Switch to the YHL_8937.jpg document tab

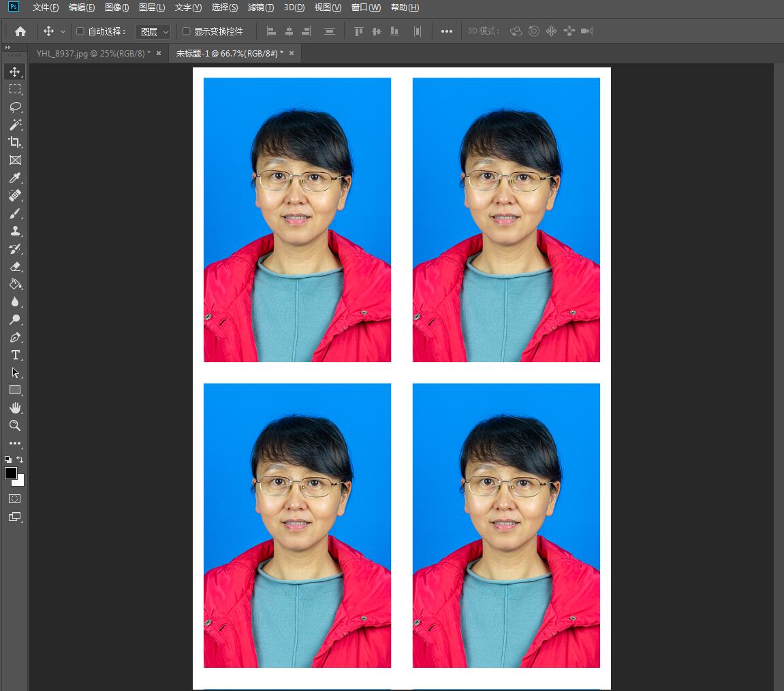point(93,53)
